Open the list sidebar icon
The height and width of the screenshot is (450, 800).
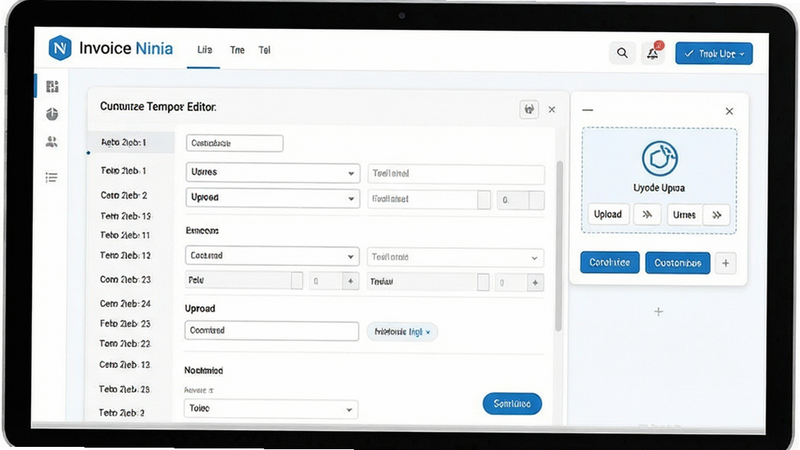[52, 177]
